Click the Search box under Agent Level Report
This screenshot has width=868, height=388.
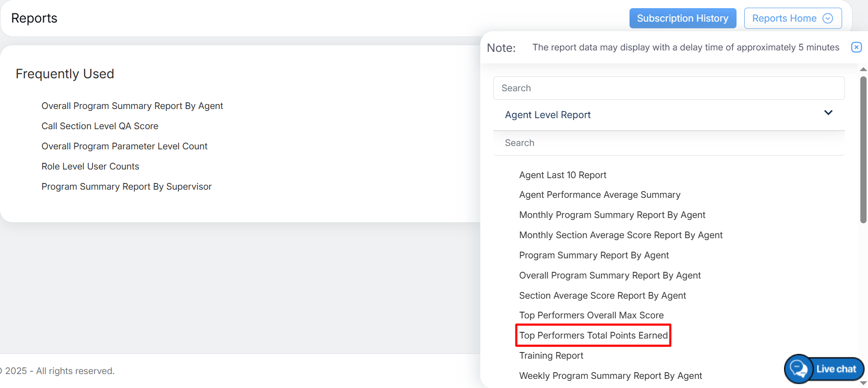[668, 143]
